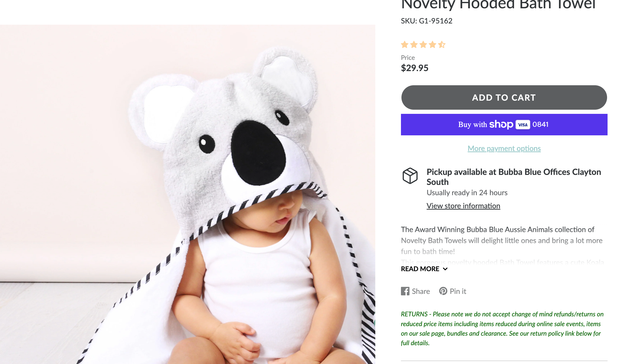
Task: Click the card ending 0841 text
Action: pyautogui.click(x=540, y=125)
